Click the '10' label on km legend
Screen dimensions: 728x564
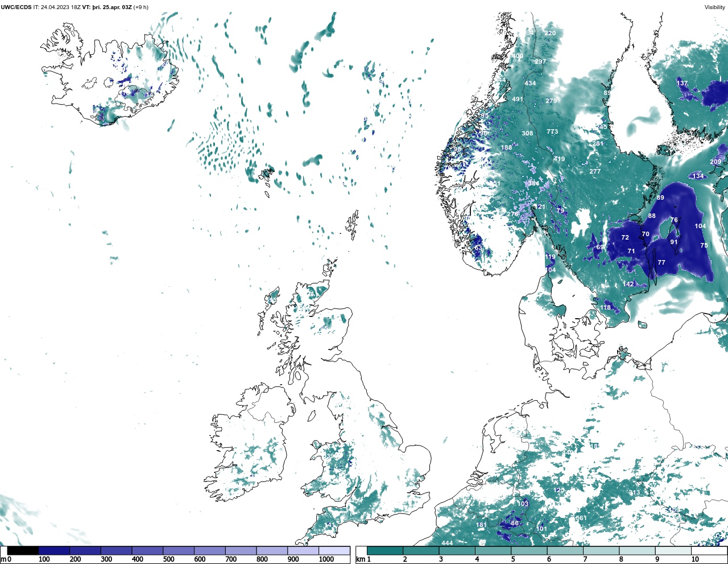click(x=695, y=559)
